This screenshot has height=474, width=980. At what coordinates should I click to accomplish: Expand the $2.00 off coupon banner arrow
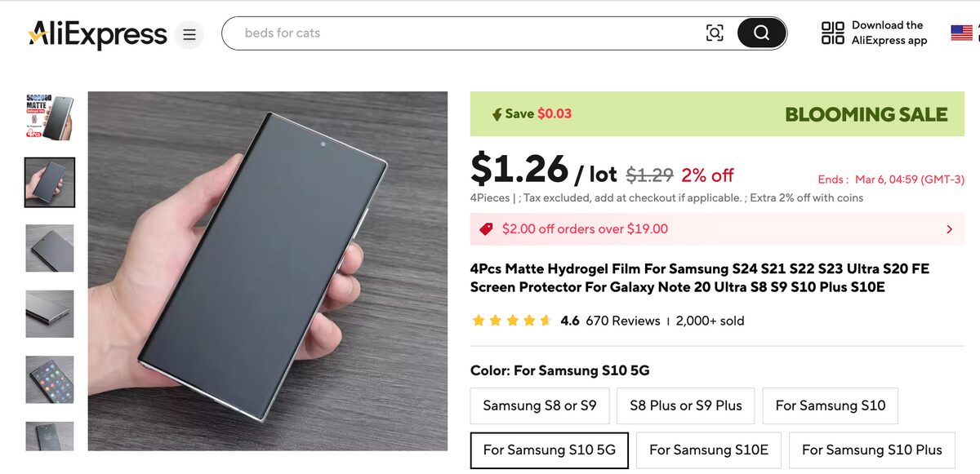(x=949, y=229)
